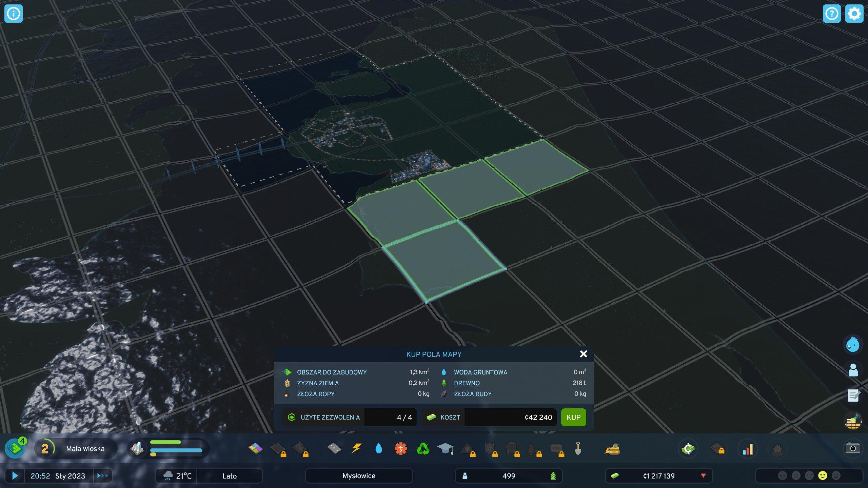Click the Koszt ₵42 240 value
The image size is (868, 488).
pos(510,417)
